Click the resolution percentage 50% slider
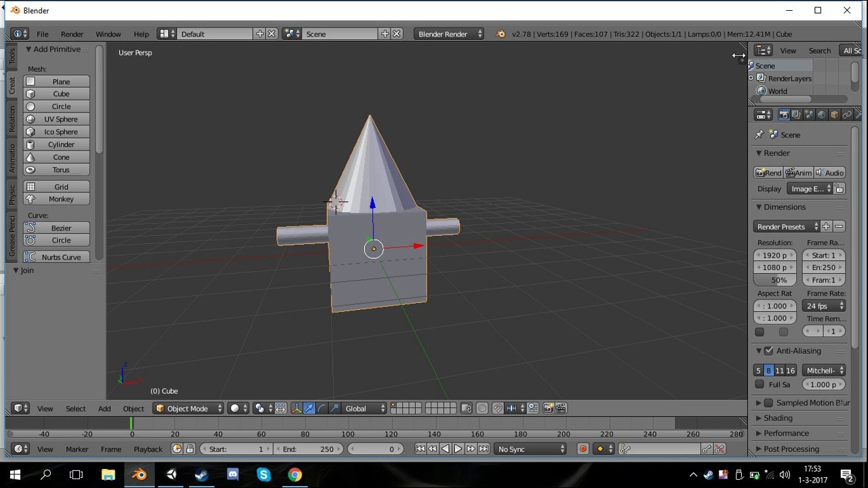The width and height of the screenshot is (868, 488). click(x=775, y=280)
